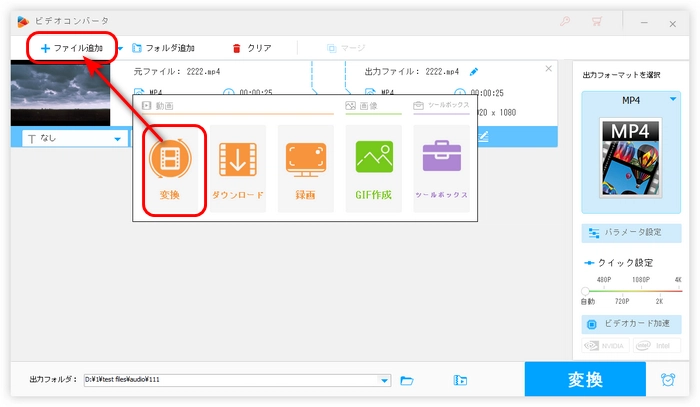Click the クリア trash button
The image size is (700, 407).
tap(252, 48)
